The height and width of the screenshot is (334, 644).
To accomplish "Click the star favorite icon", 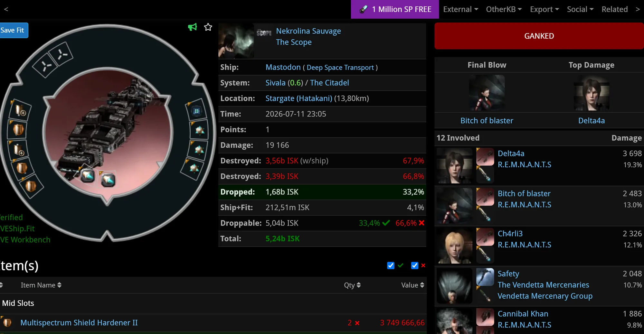I will pos(208,27).
